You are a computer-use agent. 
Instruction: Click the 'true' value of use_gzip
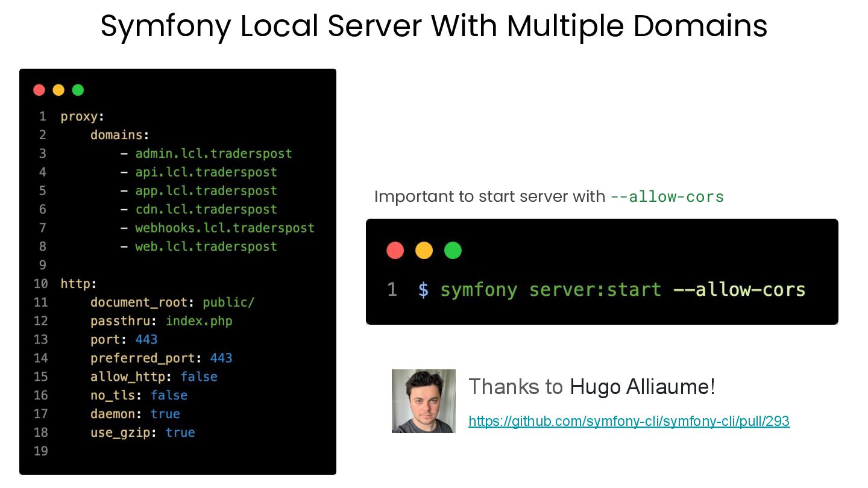point(180,433)
